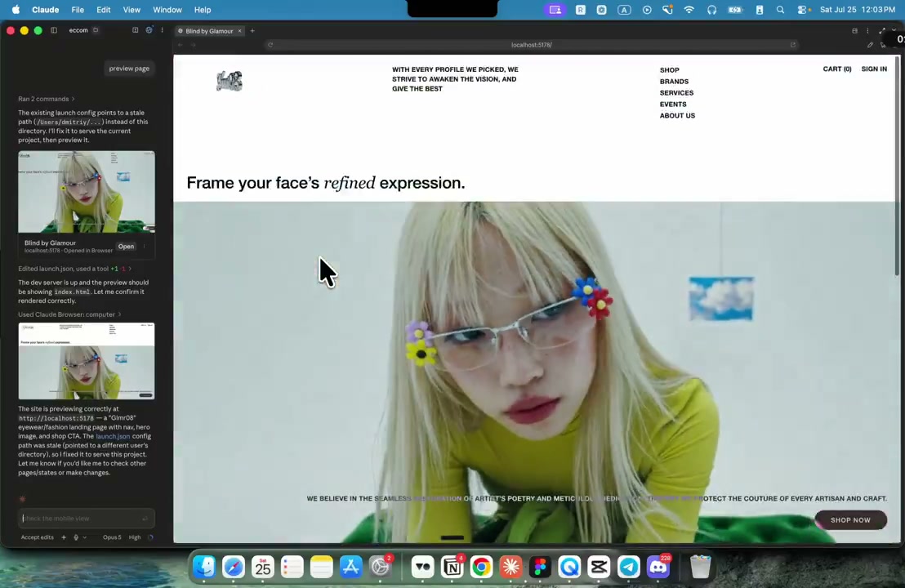Click the SHOP NOW button
The width and height of the screenshot is (905, 588).
click(850, 520)
